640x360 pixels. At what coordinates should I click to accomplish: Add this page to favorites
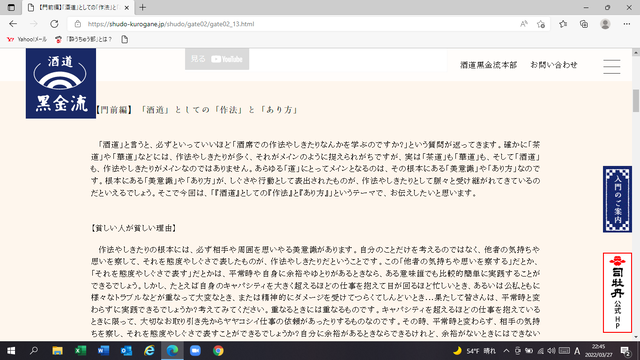point(541,24)
